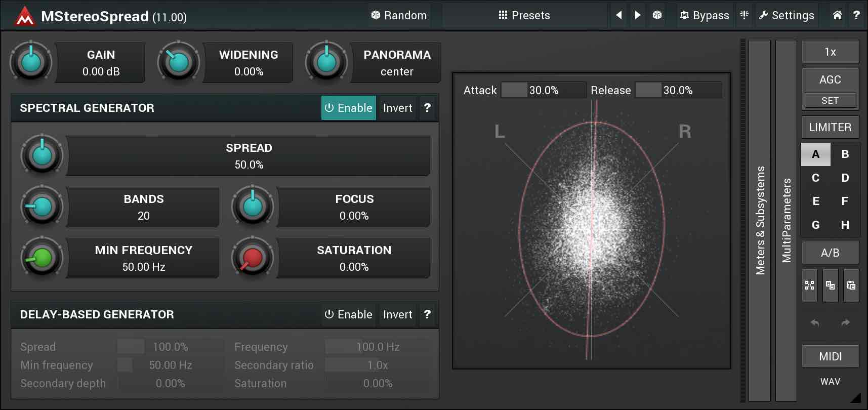The height and width of the screenshot is (410, 868).
Task: Expand the Meters & Subsystems panel
Action: (760, 220)
